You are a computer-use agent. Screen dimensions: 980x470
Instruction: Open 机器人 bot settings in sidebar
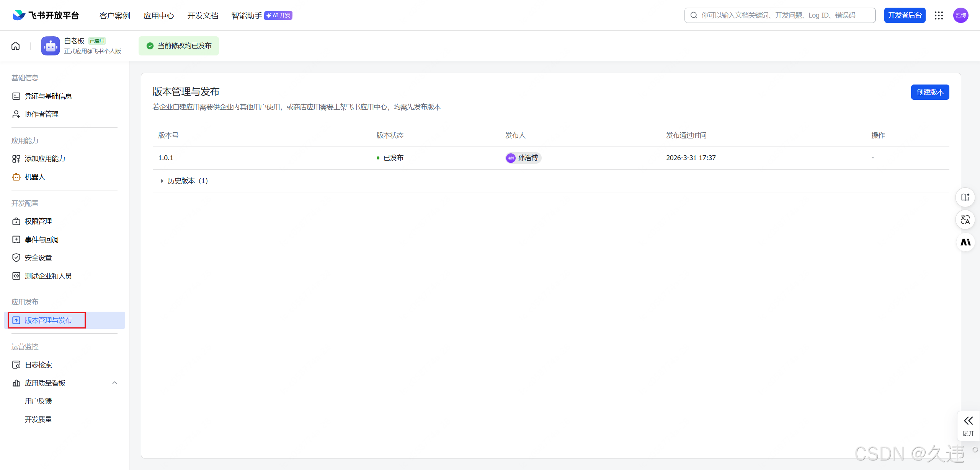pyautogui.click(x=35, y=177)
